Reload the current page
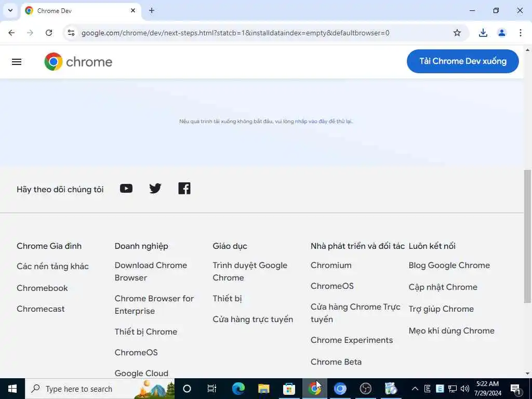 [49, 33]
